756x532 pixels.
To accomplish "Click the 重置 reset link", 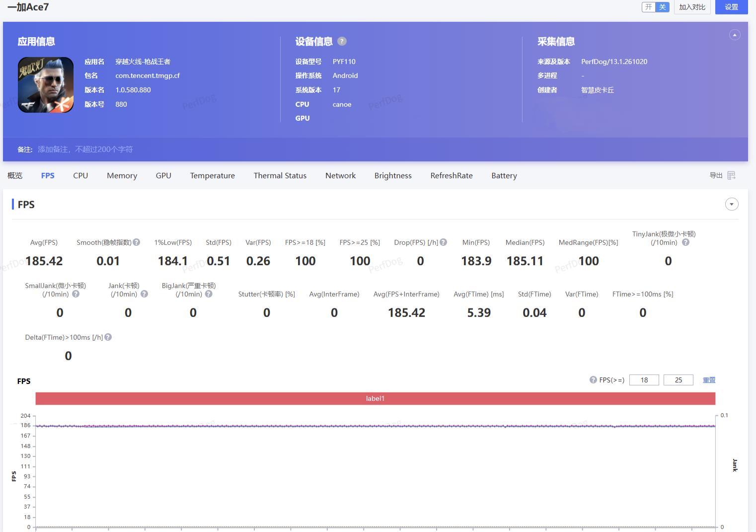I will tap(709, 380).
